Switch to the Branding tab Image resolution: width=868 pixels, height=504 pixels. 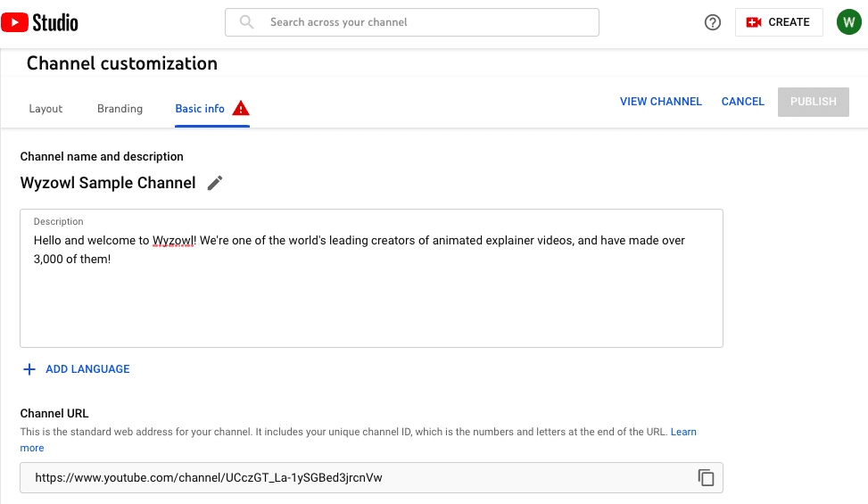[x=120, y=109]
